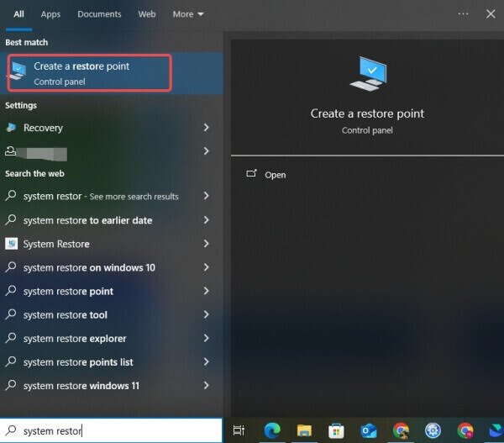Click the search box magnifier icon
This screenshot has height=443, width=504.
pos(11,430)
